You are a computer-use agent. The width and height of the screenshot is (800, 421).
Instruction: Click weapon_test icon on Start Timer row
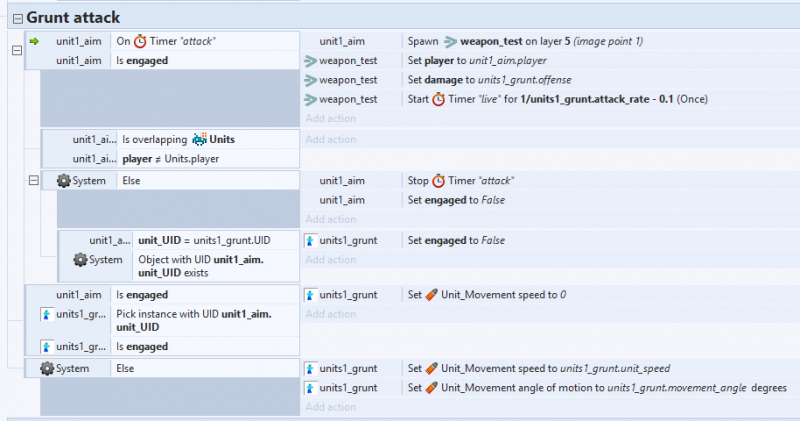point(310,100)
